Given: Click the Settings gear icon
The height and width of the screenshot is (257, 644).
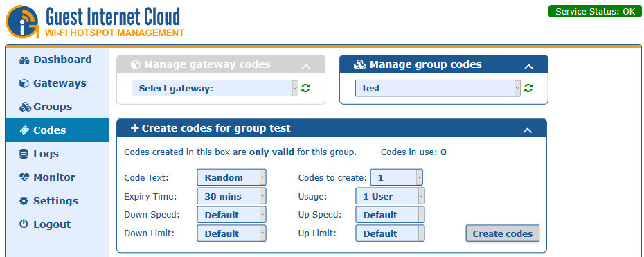Looking at the screenshot, I should click(24, 201).
